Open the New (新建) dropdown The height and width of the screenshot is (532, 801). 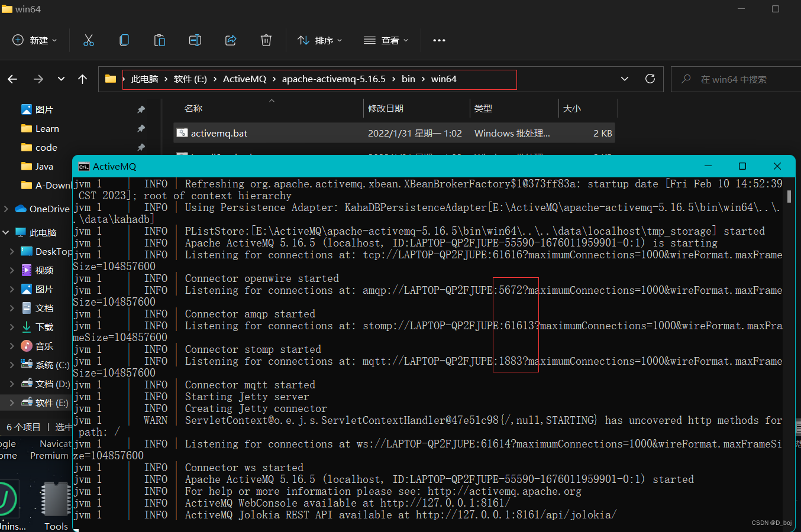pos(35,40)
